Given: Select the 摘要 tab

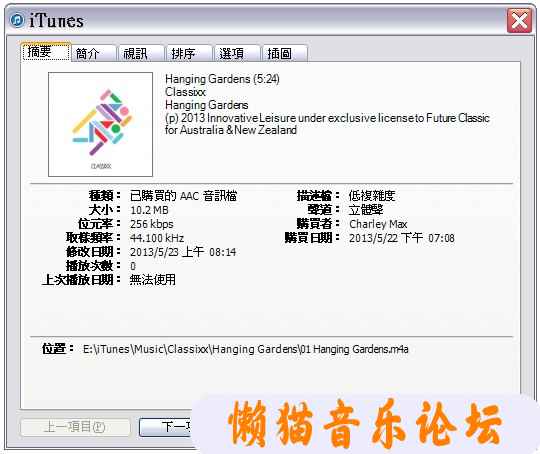Looking at the screenshot, I should coord(46,52).
